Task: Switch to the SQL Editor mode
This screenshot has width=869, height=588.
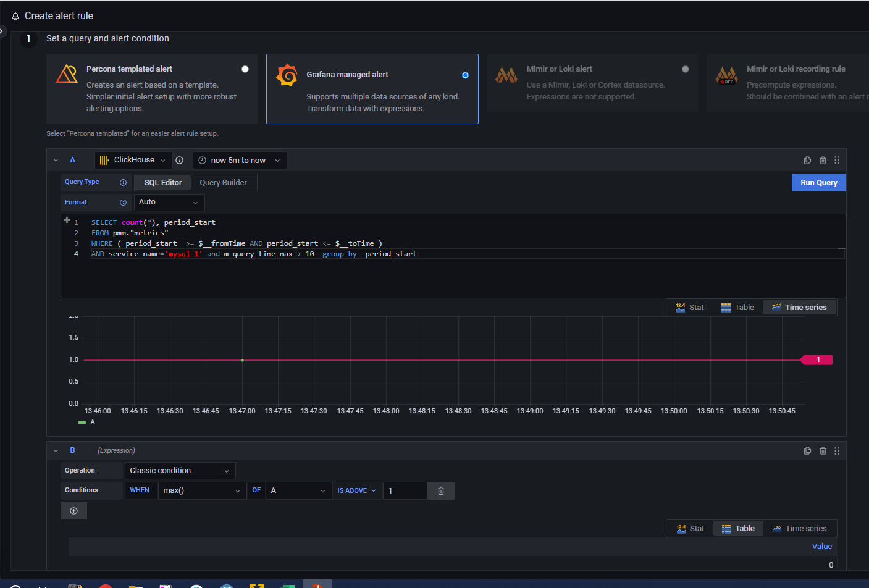Action: click(x=163, y=183)
